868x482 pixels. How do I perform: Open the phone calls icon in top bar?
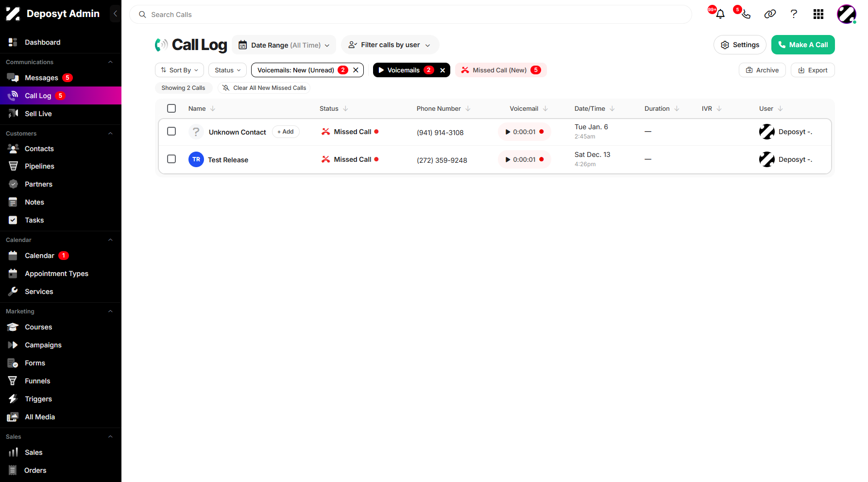[x=746, y=14]
